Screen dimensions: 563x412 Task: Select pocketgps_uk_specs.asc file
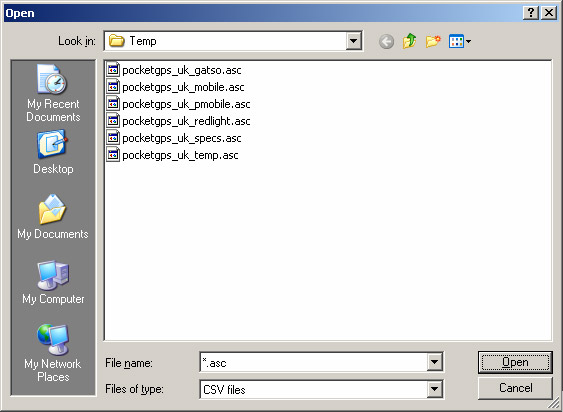174,138
